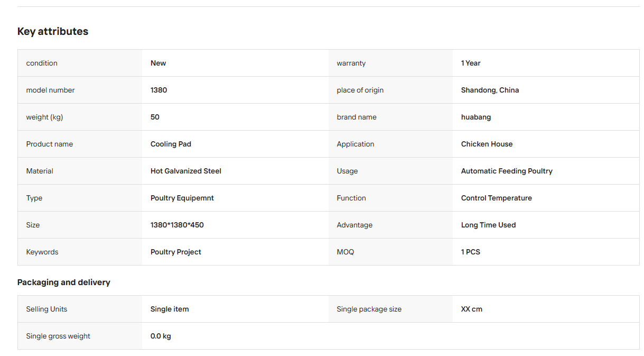Select the 'Selling Units' label
The image size is (644, 356).
[x=46, y=309]
